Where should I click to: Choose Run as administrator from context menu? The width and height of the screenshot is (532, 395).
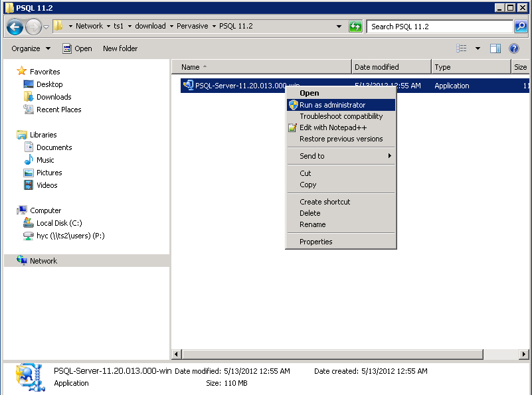332,105
